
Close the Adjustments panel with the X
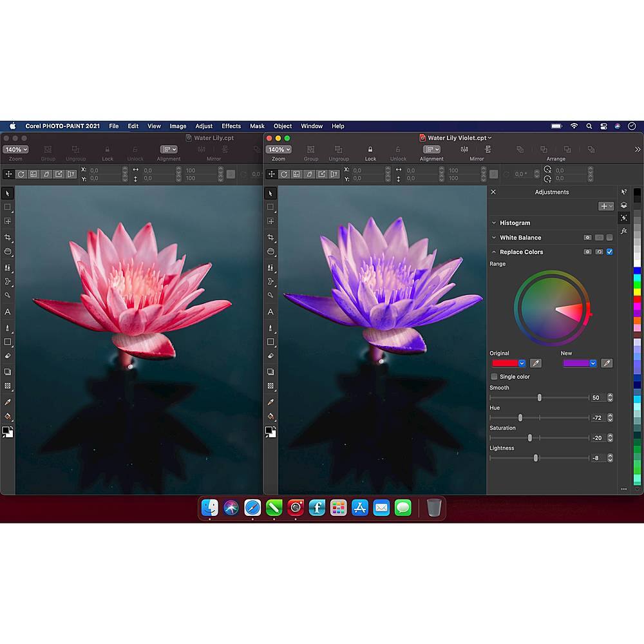pos(493,192)
